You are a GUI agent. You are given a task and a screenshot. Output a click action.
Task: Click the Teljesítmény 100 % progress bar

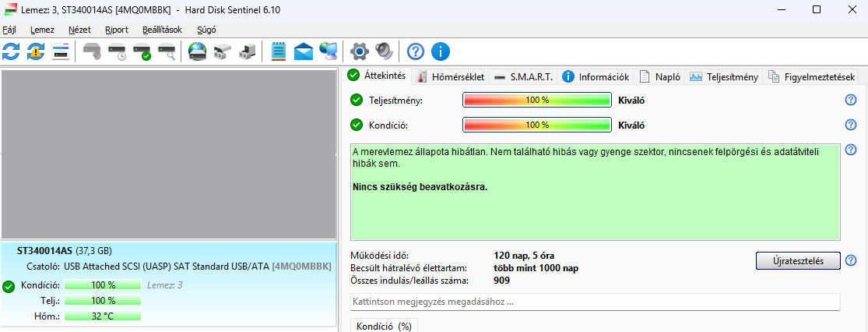536,101
